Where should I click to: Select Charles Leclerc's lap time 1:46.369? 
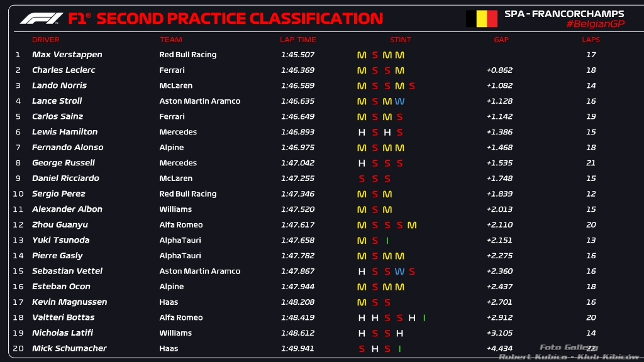click(298, 70)
